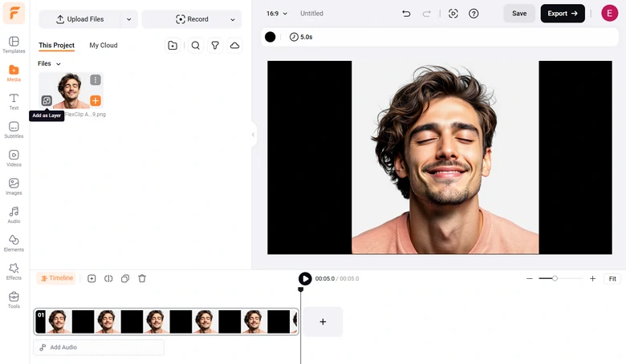The image size is (626, 364).
Task: Open the Effects sidebar panel
Action: [x=14, y=271]
